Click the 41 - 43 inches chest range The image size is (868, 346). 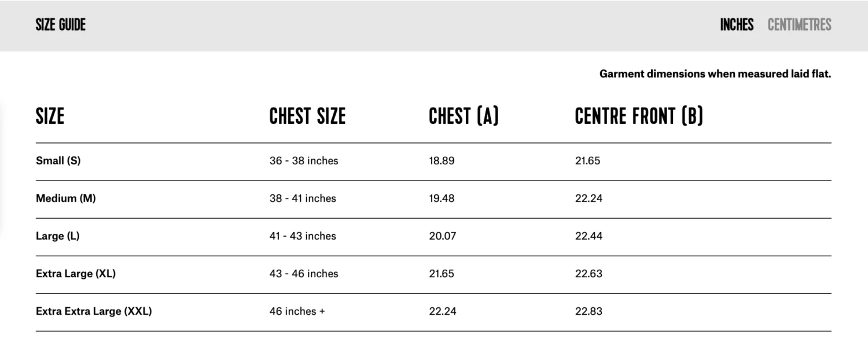[x=302, y=236]
